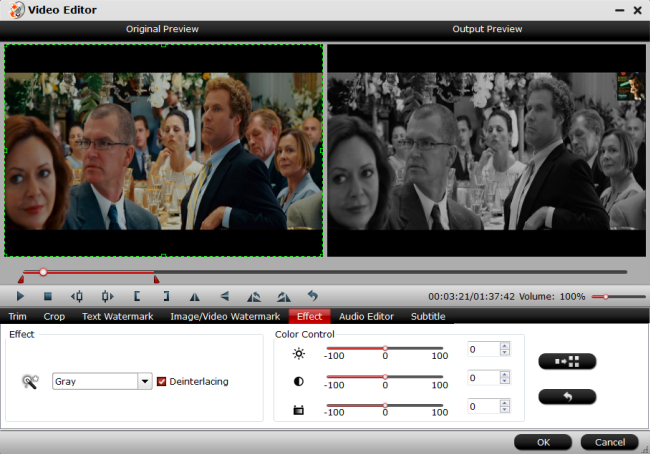The height and width of the screenshot is (454, 650).
Task: Open the Text Watermark tab
Action: pos(118,316)
